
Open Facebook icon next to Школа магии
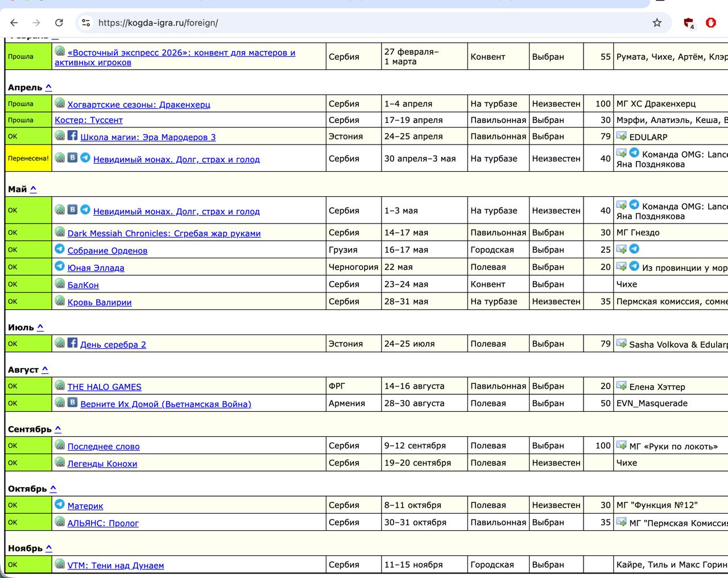(x=72, y=136)
